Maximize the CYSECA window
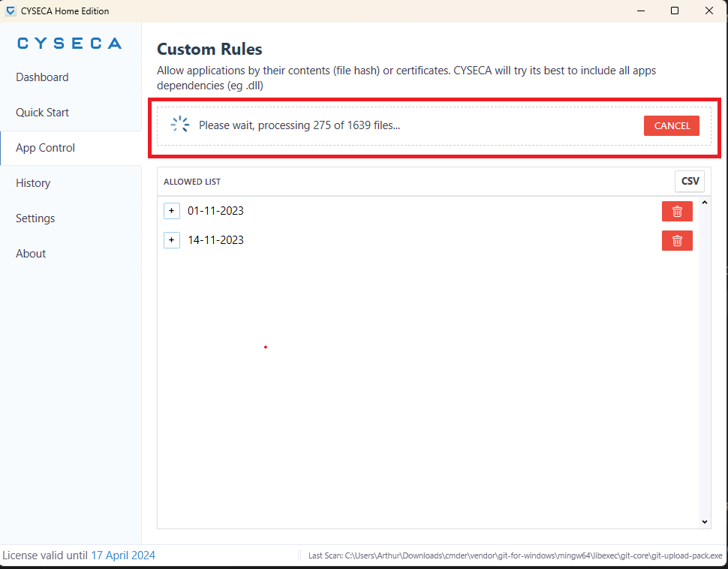The image size is (728, 569). click(x=675, y=11)
